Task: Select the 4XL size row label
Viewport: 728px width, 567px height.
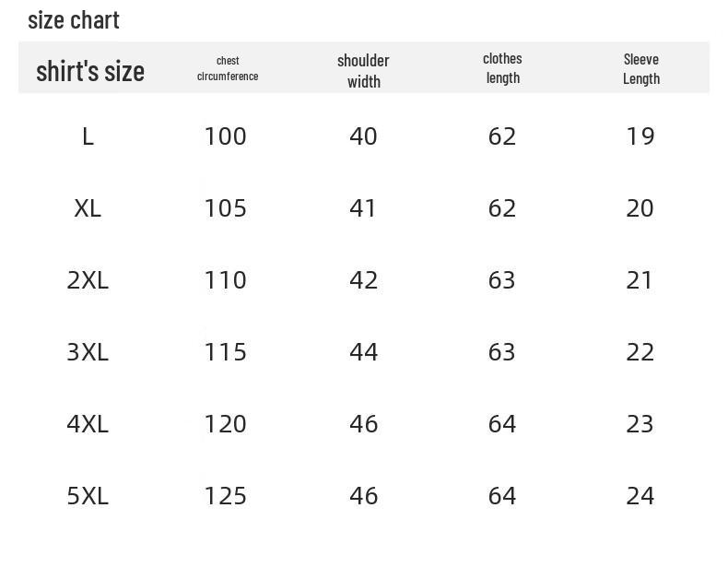Action: (88, 424)
